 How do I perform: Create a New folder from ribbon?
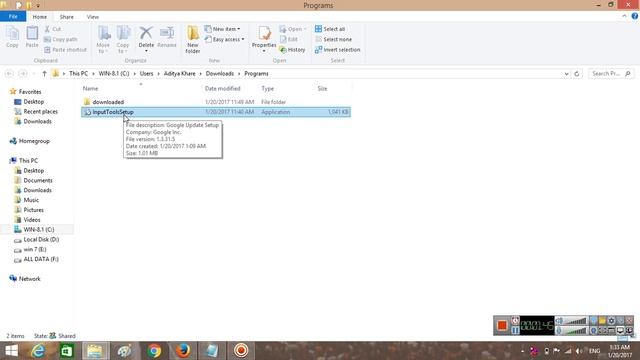pyautogui.click(x=193, y=40)
